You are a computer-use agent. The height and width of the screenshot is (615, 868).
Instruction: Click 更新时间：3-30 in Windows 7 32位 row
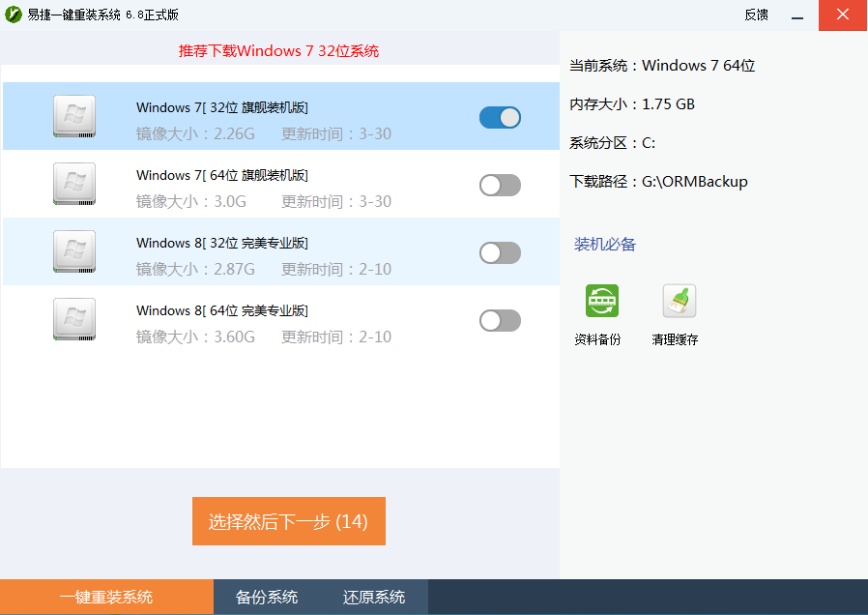[336, 134]
